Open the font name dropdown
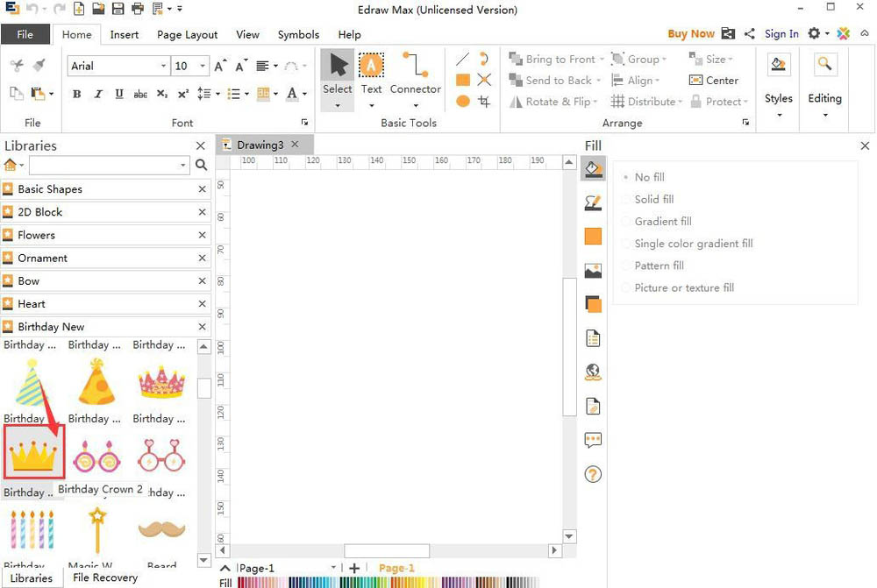 tap(163, 66)
